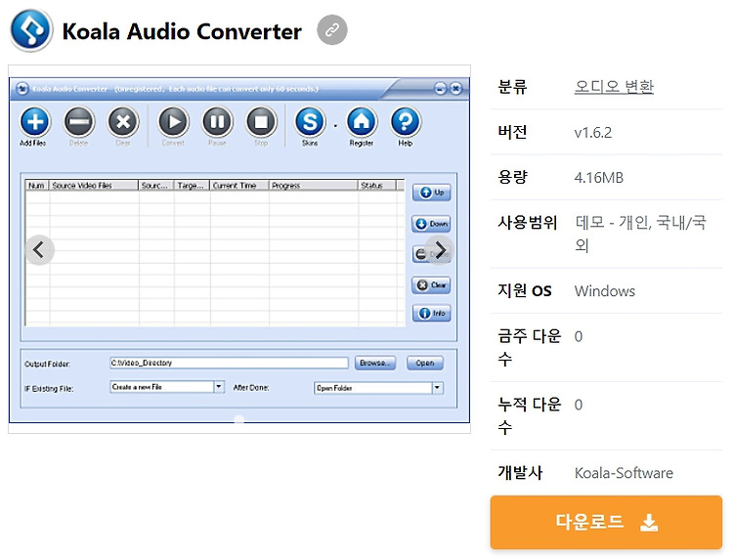Click the Info button
The height and width of the screenshot is (560, 733).
click(x=431, y=313)
